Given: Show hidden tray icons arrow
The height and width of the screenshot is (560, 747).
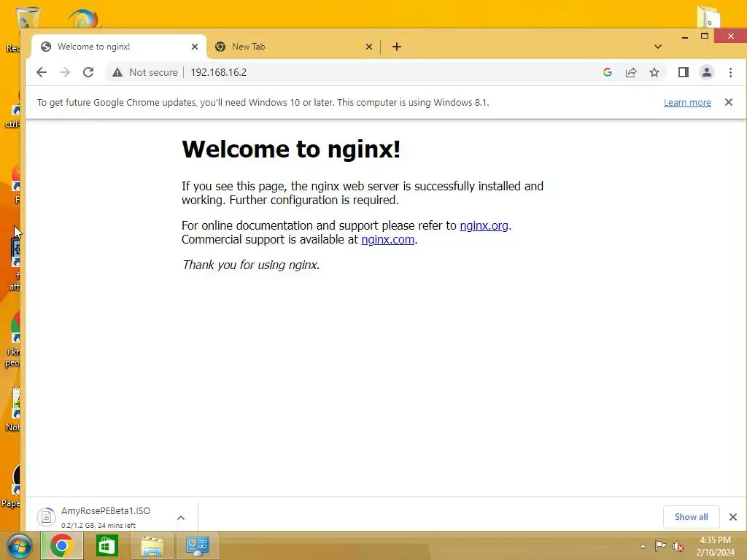Looking at the screenshot, I should (643, 546).
